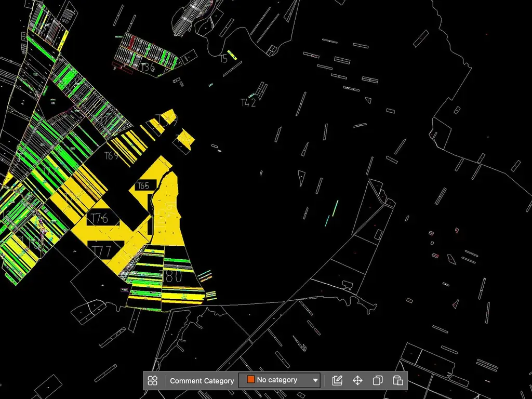Select the T42 text label
Screen dimensions: 532x399
click(x=248, y=102)
